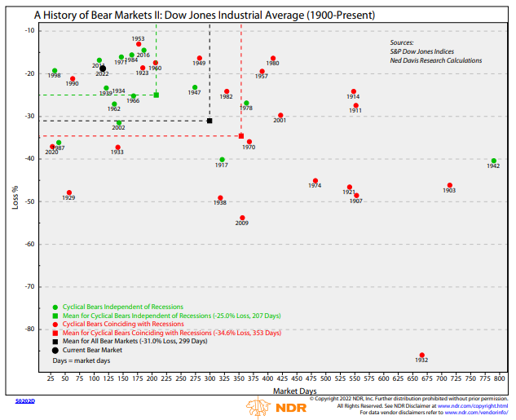
Task: Click the red mean square marker on the chart
Action: 240,136
